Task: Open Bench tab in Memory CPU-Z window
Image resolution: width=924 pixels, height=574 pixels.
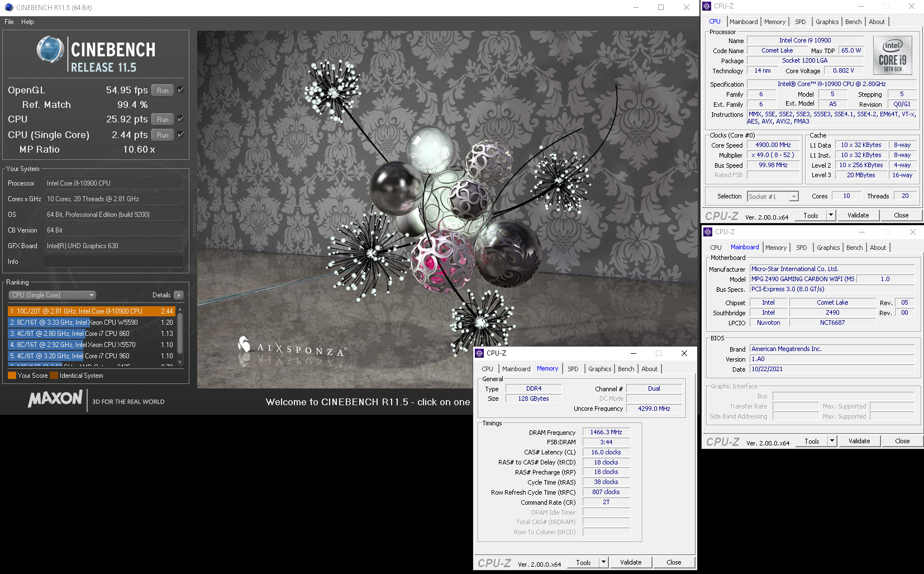Action: [x=626, y=369]
